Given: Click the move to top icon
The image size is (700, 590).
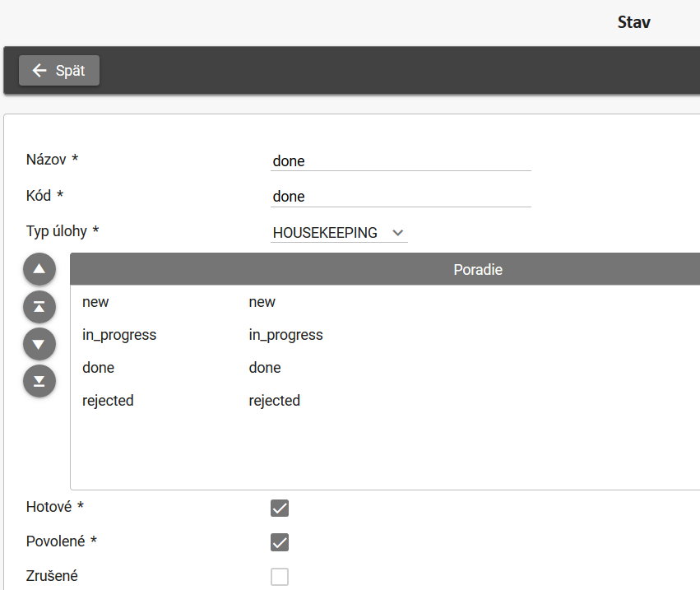Looking at the screenshot, I should (39, 307).
